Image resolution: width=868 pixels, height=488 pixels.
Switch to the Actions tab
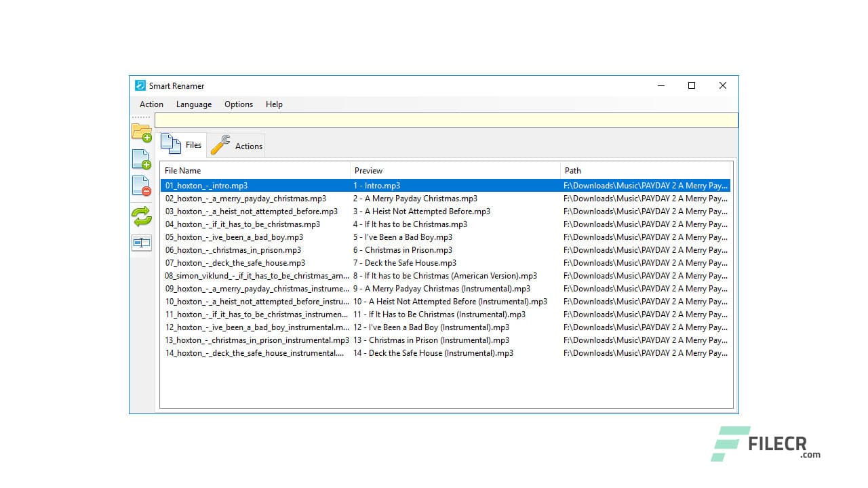[x=248, y=146]
